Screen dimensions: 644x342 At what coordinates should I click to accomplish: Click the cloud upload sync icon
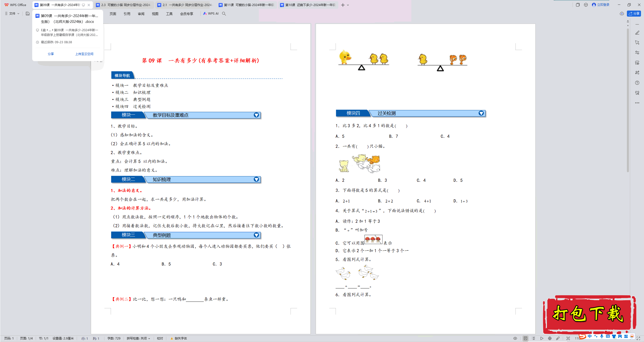622,14
